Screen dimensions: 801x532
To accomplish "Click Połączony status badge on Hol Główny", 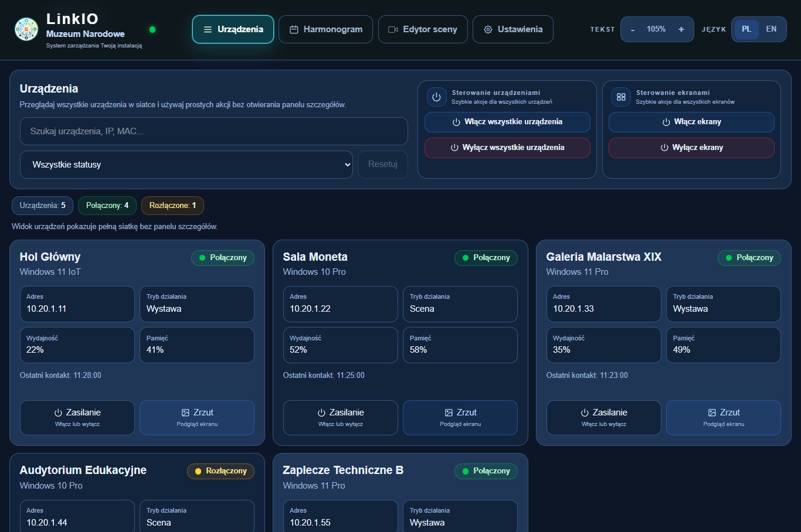I will click(223, 258).
